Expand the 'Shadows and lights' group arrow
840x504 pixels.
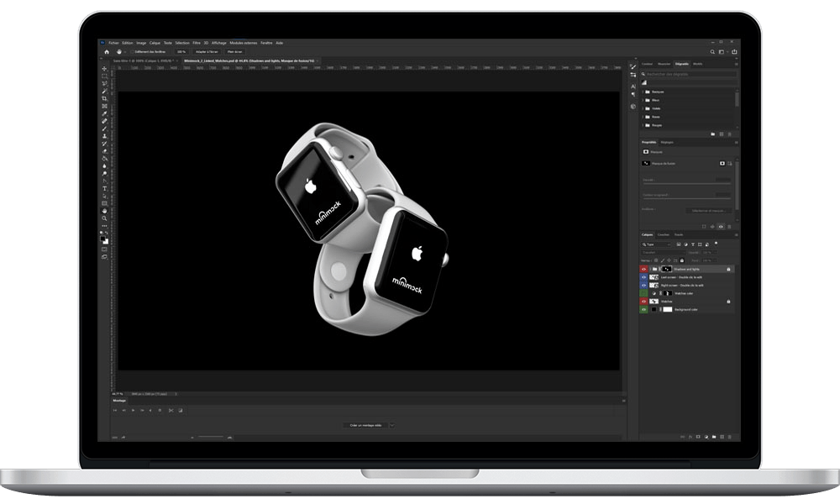coord(650,270)
